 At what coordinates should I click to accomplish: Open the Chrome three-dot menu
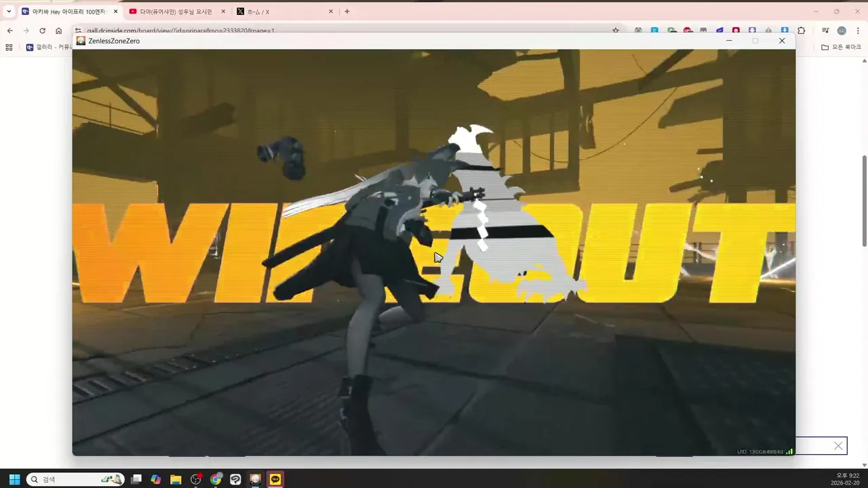(x=858, y=30)
